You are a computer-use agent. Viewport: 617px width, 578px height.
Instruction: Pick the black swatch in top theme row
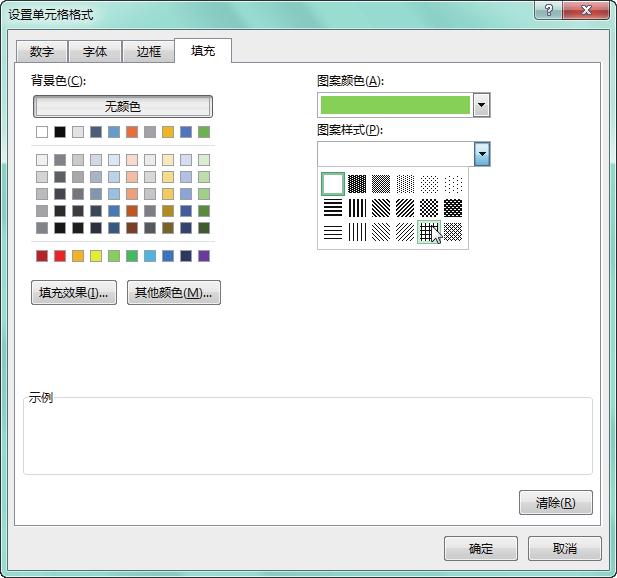[60, 132]
